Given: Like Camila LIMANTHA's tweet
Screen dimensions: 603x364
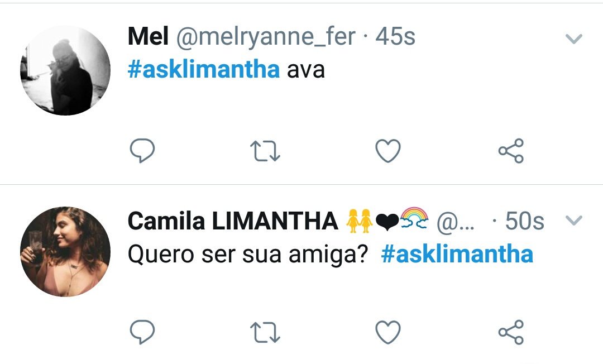Looking at the screenshot, I should point(388,332).
